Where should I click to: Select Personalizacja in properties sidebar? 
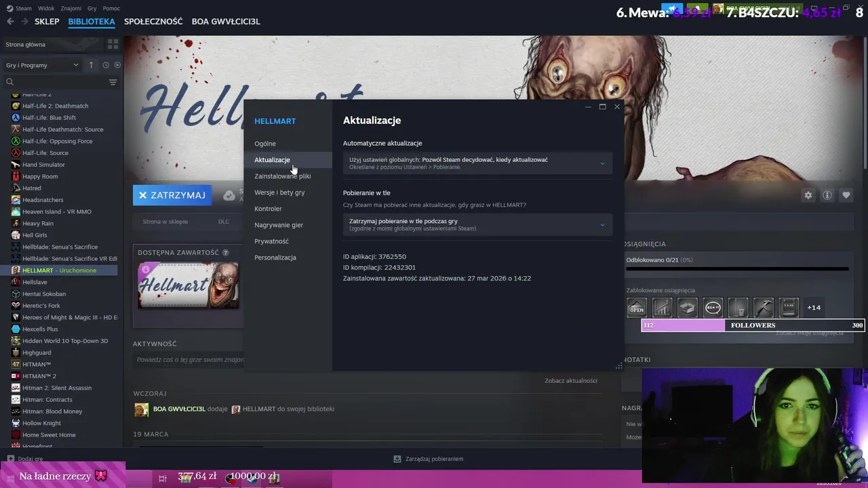click(275, 258)
